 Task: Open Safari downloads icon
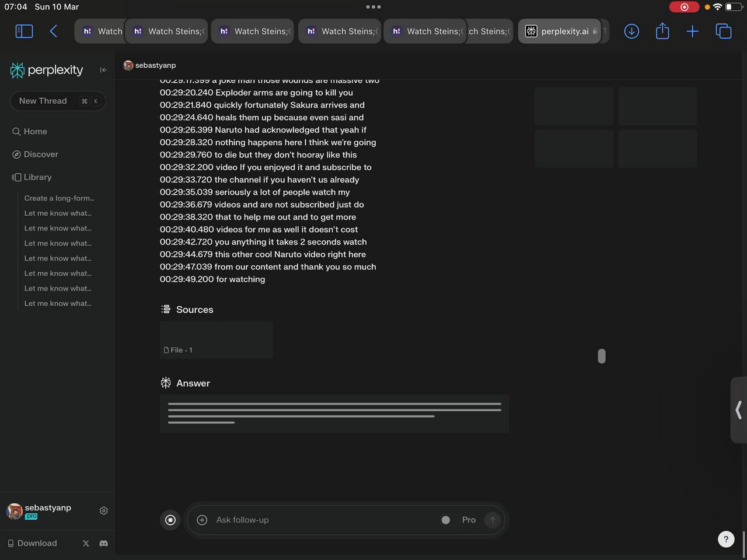[631, 31]
